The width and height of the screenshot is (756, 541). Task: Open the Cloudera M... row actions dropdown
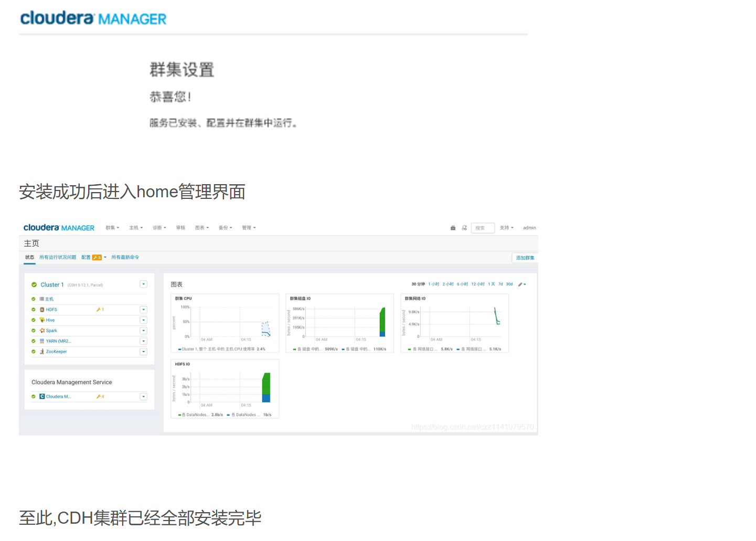tap(143, 397)
